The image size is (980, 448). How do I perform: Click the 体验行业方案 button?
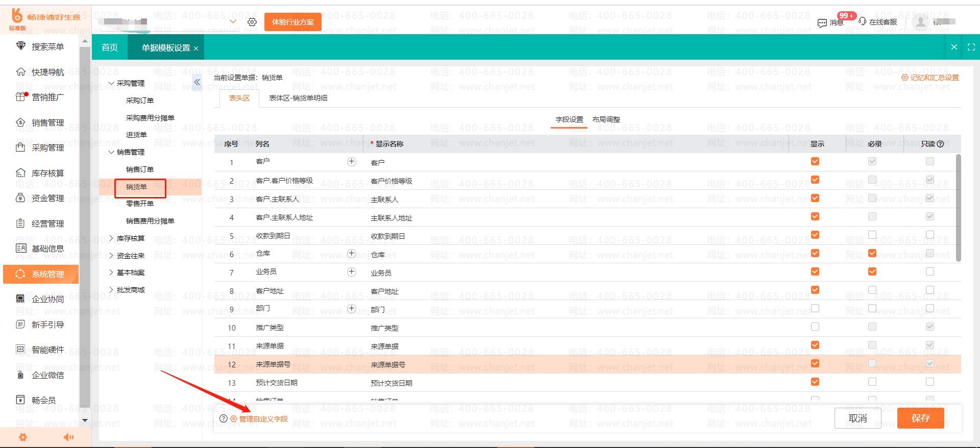pyautogui.click(x=293, y=22)
